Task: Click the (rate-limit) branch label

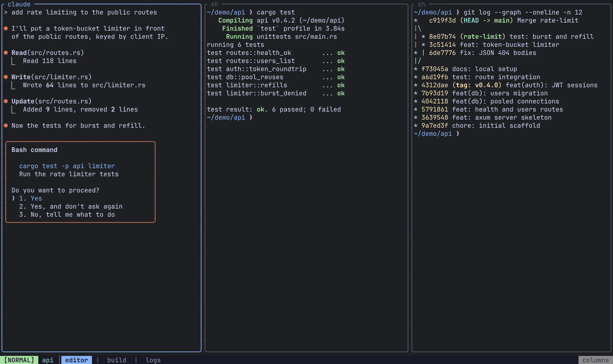Action: (x=483, y=36)
